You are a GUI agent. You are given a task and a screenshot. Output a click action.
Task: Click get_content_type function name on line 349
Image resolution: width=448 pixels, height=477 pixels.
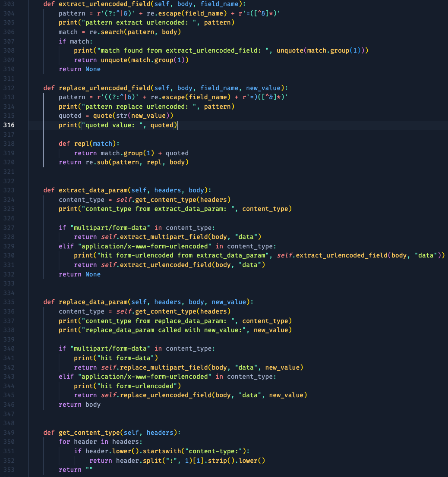(x=89, y=433)
